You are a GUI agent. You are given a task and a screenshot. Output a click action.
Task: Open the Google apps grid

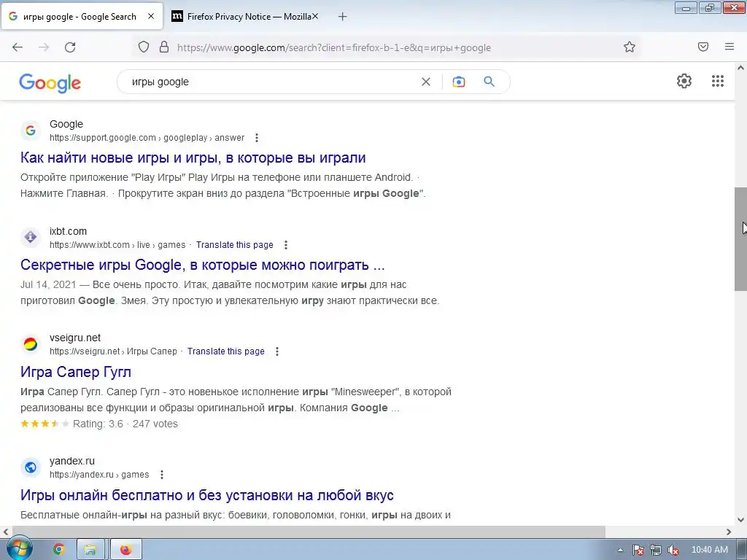[718, 81]
